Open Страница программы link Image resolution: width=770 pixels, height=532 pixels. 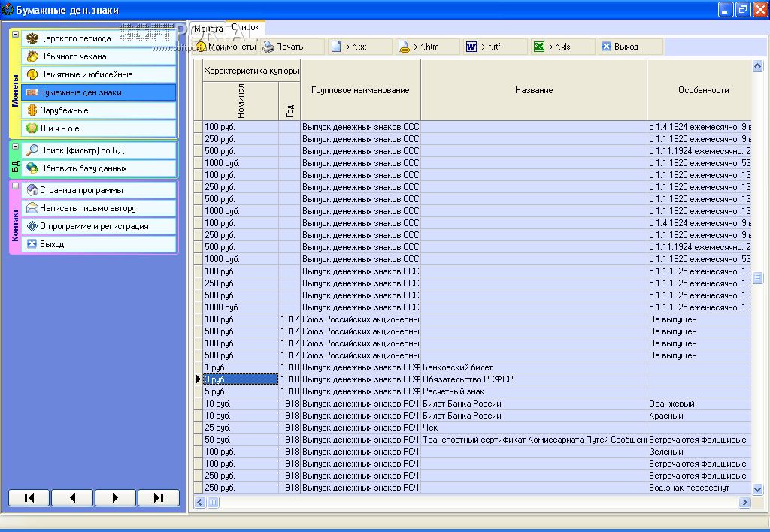99,190
